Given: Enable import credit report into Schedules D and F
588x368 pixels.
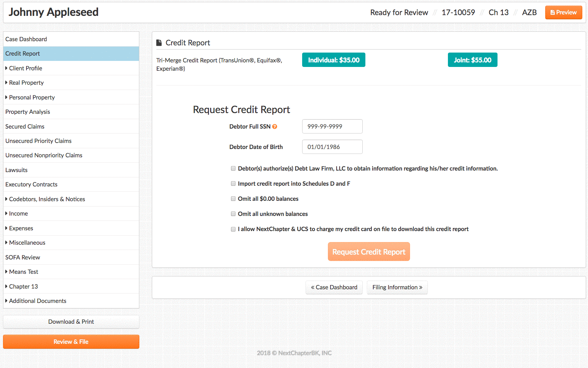Looking at the screenshot, I should point(233,184).
